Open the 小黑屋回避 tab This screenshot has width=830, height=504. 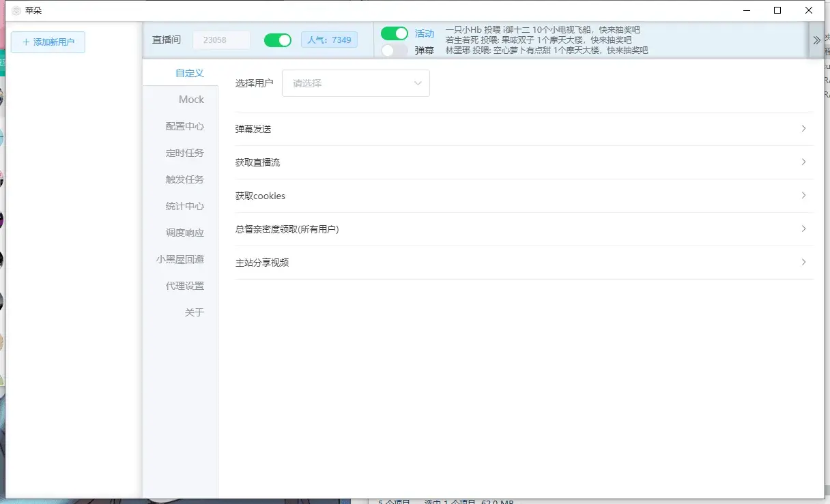click(x=180, y=259)
